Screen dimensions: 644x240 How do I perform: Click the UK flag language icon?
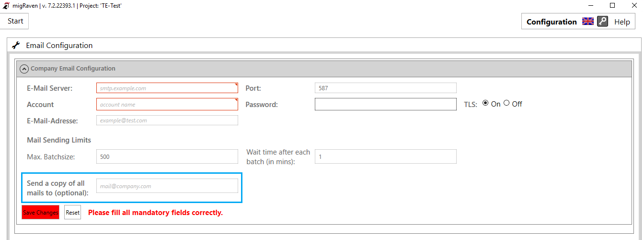tap(588, 22)
